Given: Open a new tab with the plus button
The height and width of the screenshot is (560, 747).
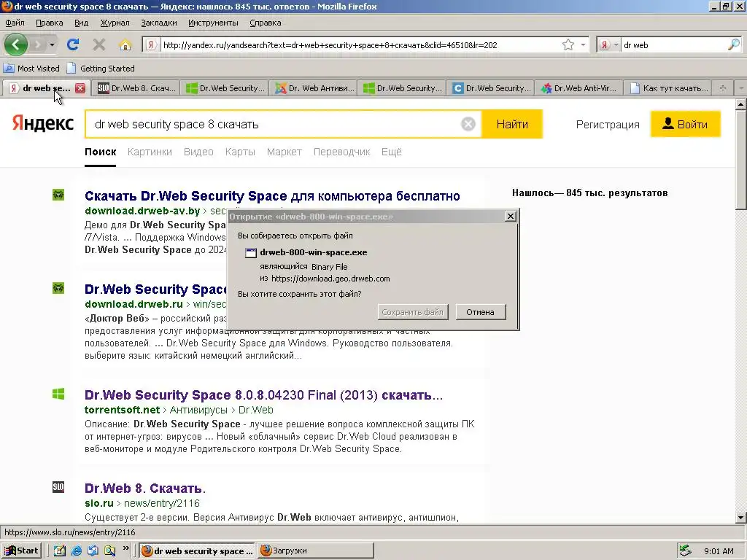Looking at the screenshot, I should (x=723, y=88).
